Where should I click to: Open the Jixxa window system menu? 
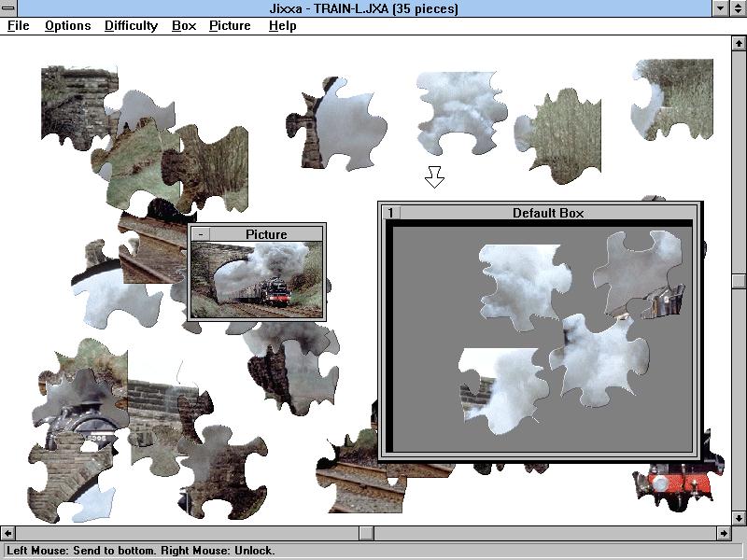pyautogui.click(x=8, y=8)
